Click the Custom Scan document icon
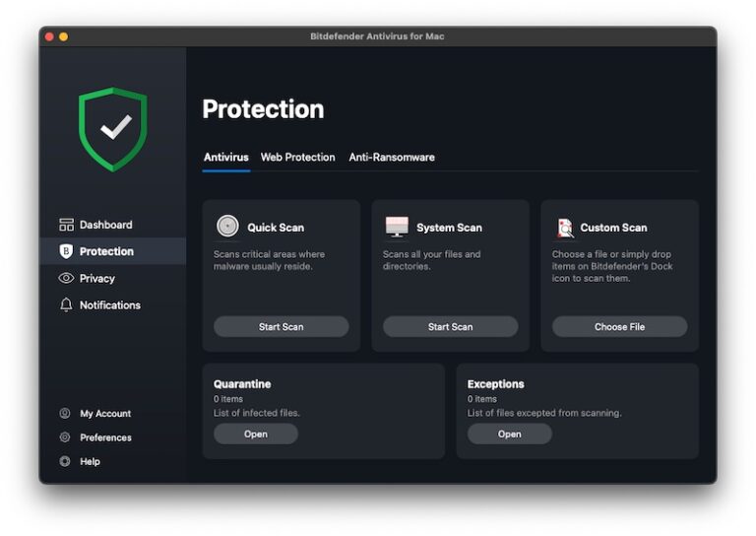756x536 pixels. pos(565,228)
